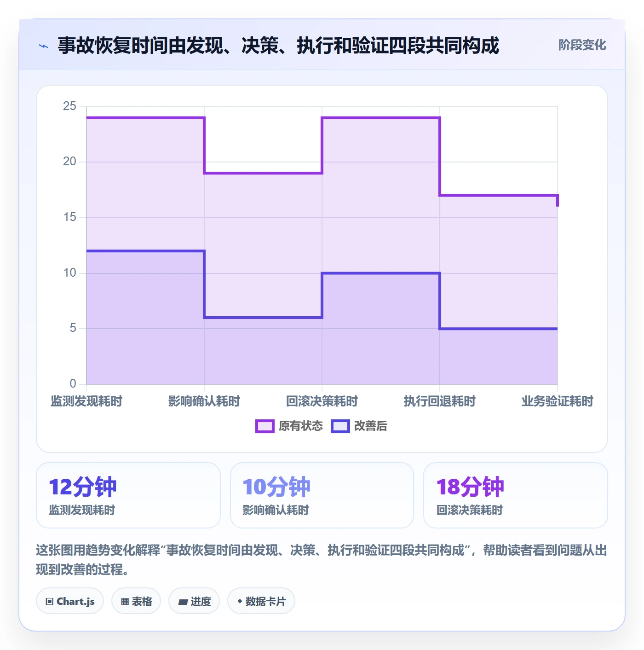The width and height of the screenshot is (644, 650).
Task: Click the 10 tick on the y-axis
Action: click(x=70, y=273)
